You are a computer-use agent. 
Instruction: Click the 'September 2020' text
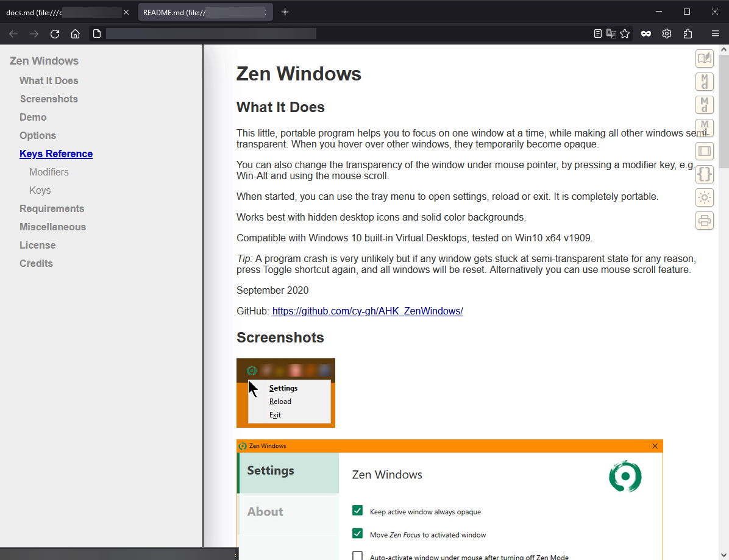(272, 291)
